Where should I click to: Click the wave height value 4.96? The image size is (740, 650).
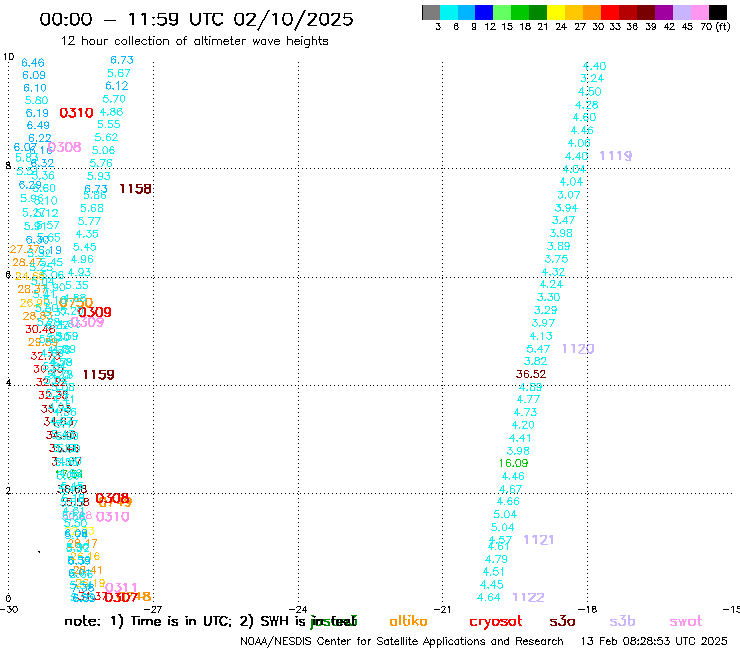[x=82, y=259]
